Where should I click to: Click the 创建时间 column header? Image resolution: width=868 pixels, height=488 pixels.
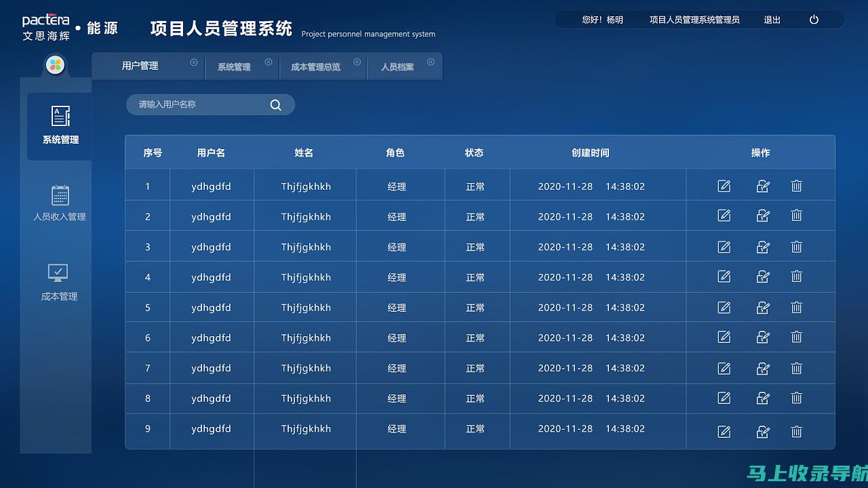click(x=591, y=152)
